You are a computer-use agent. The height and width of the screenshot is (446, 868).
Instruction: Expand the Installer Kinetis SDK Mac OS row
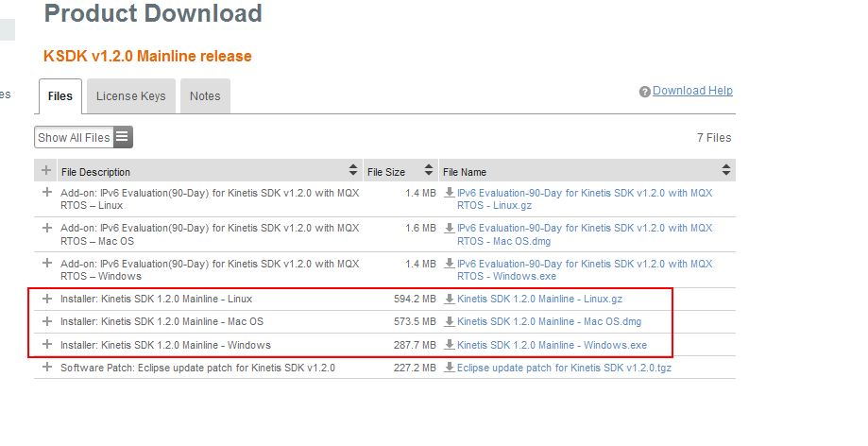point(47,321)
